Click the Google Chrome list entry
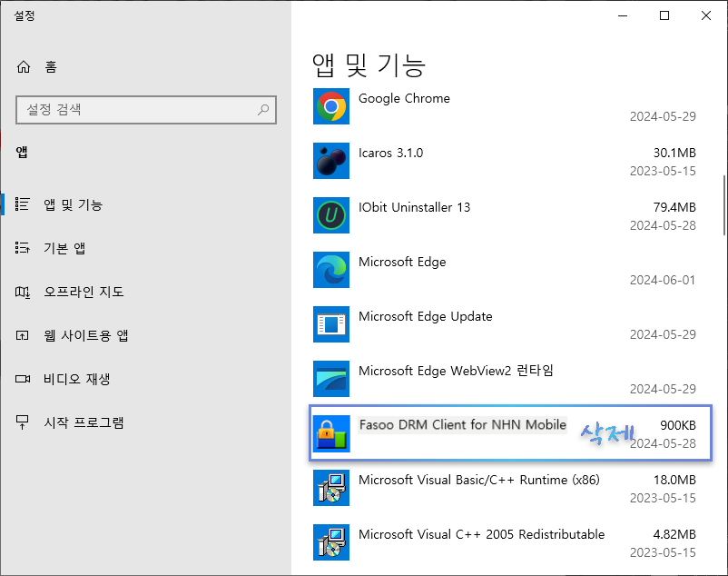Viewport: 728px width, 576px height. click(x=454, y=106)
